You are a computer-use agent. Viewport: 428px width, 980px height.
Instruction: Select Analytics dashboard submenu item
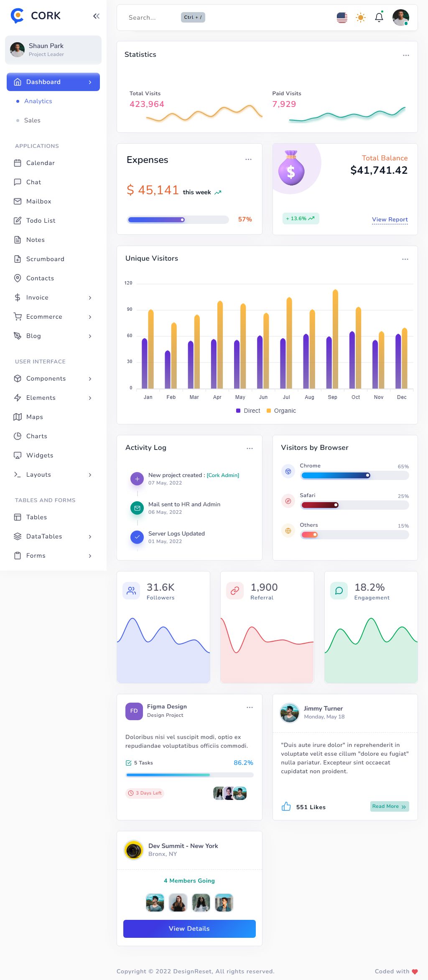pos(38,101)
